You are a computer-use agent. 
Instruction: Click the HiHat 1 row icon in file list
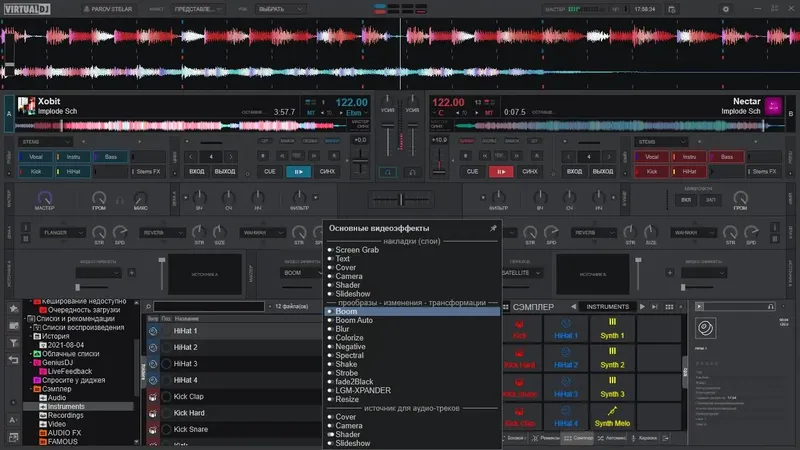153,331
